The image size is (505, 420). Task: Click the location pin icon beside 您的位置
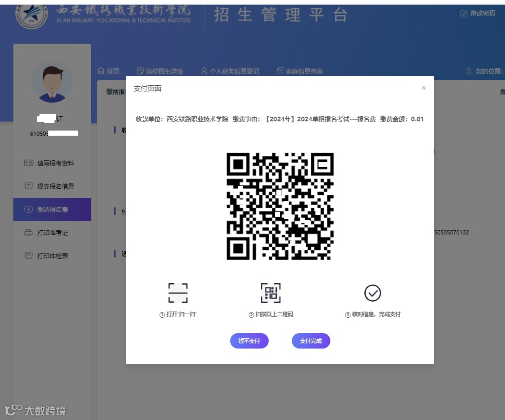click(469, 71)
